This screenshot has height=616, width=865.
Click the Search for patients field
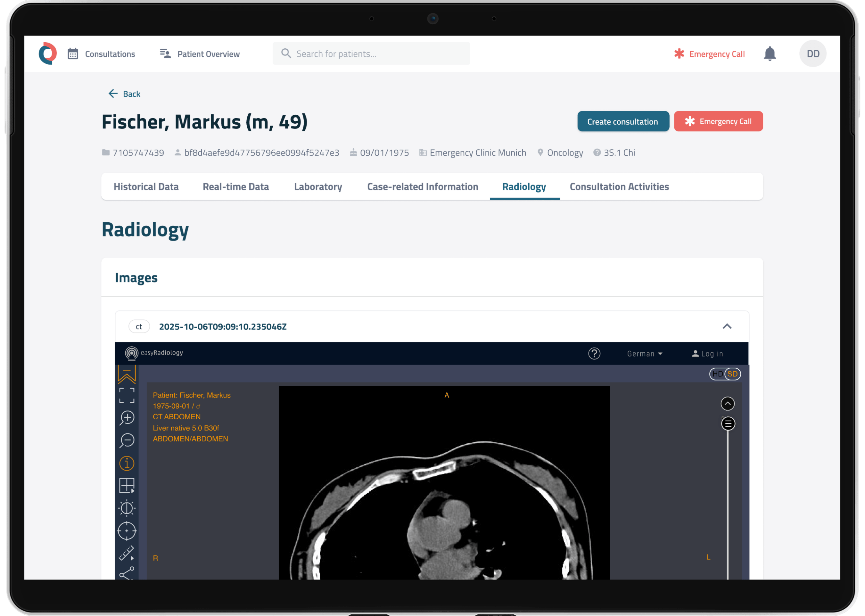371,53
